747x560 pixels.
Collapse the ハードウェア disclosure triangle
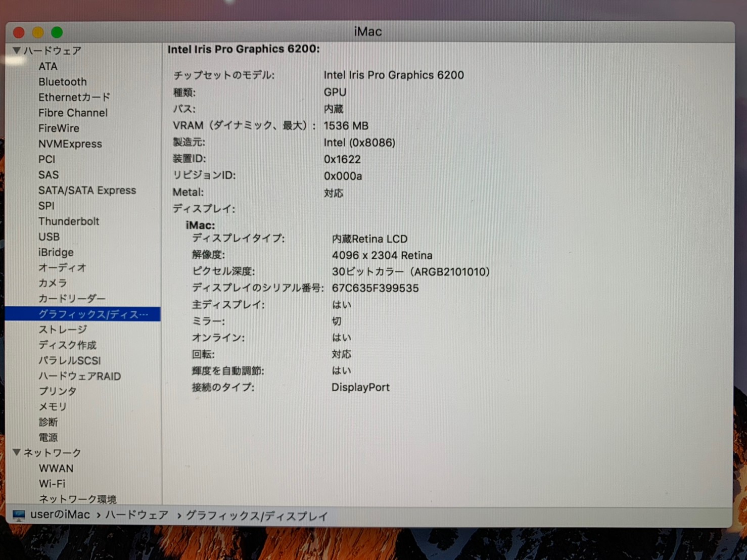click(x=17, y=51)
